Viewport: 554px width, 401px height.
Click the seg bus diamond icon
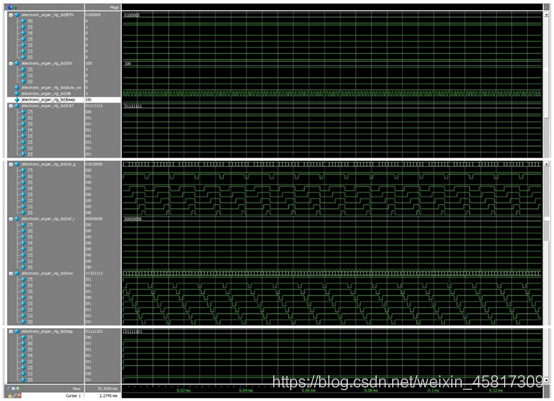point(17,332)
